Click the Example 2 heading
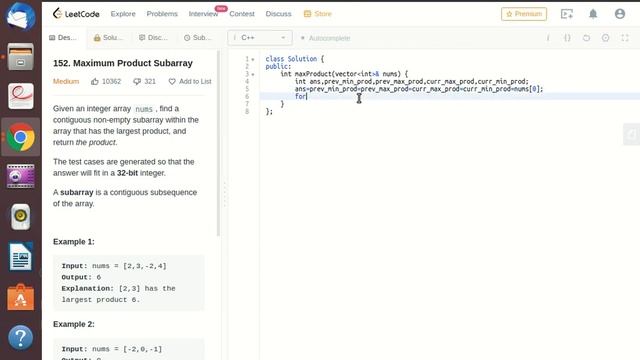The height and width of the screenshot is (360, 640). pos(74,324)
